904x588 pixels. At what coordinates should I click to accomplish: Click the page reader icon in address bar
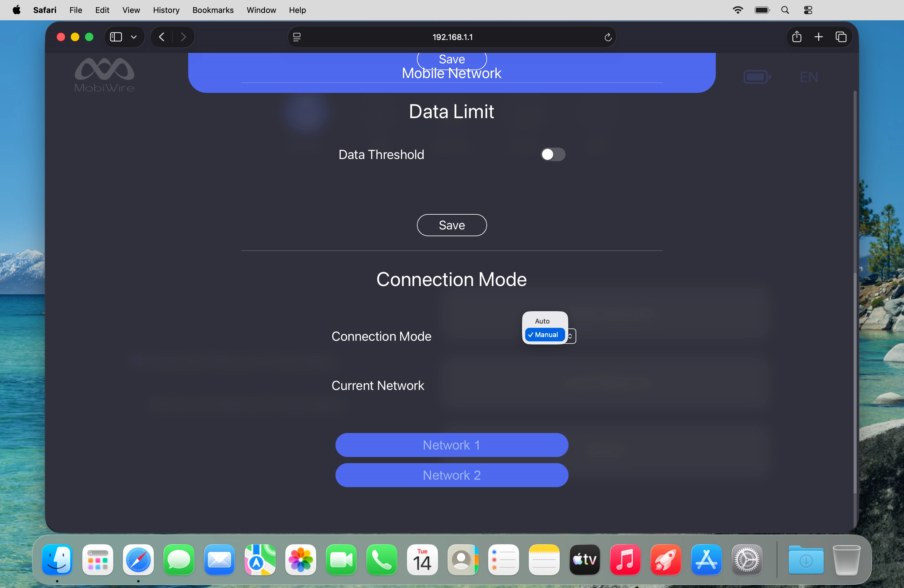(297, 37)
